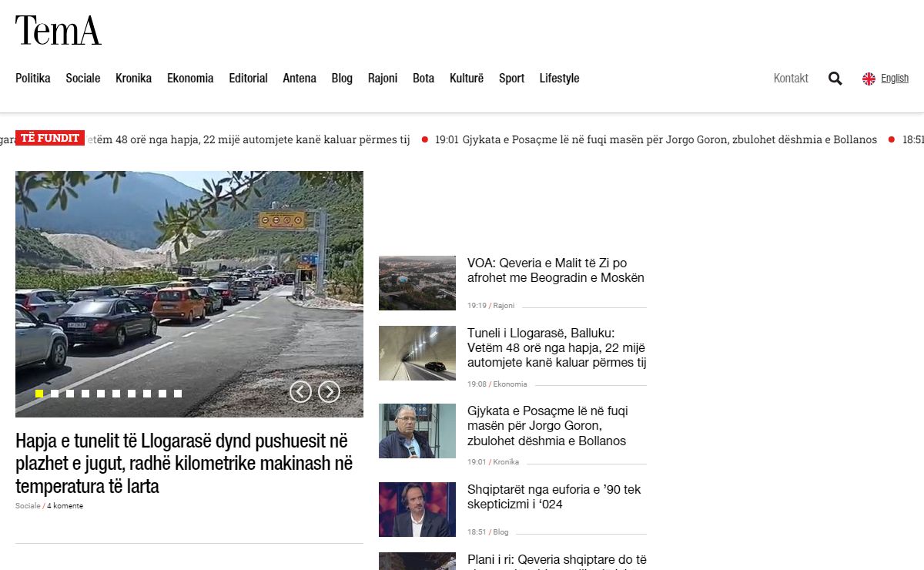Open Llogara tunnel interior thumbnail
This screenshot has height=570, width=924.
417,353
